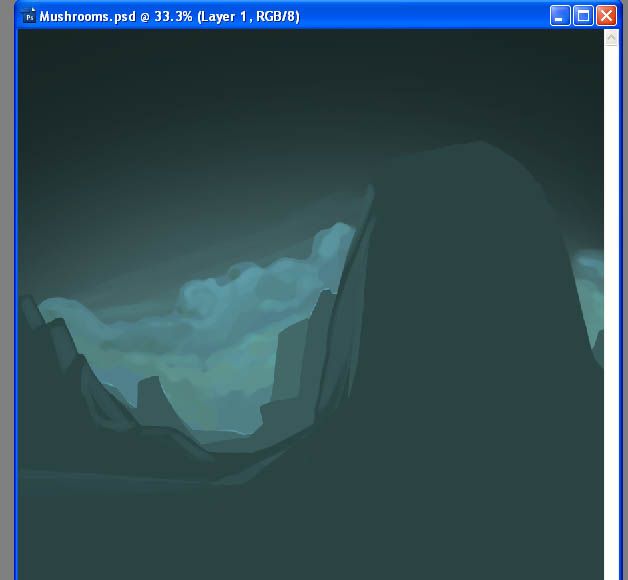Minimize the Mushrooms.psd window
The width and height of the screenshot is (628, 580).
(560, 16)
